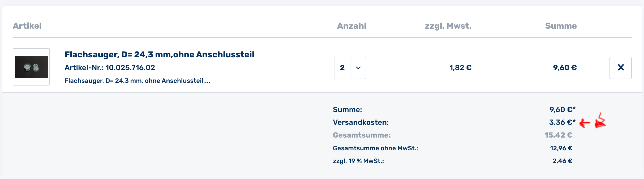This screenshot has width=644, height=179.
Task: Click the Gesamtsumme 15,42 € amount
Action: [x=558, y=135]
